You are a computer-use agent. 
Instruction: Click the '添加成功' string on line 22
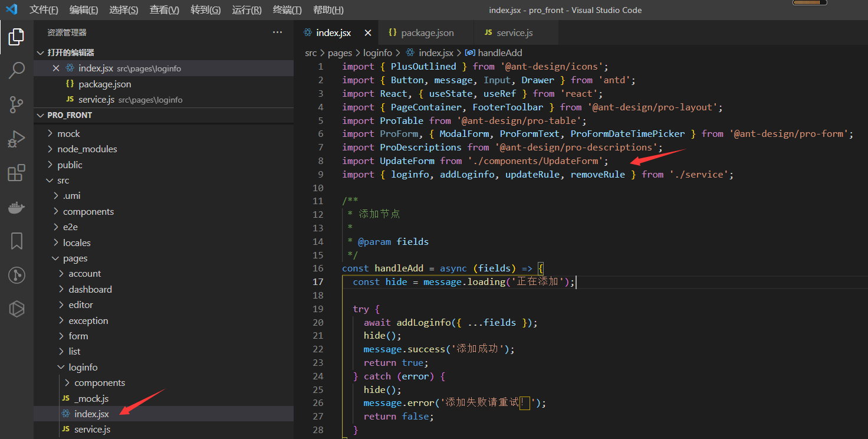[478, 349]
